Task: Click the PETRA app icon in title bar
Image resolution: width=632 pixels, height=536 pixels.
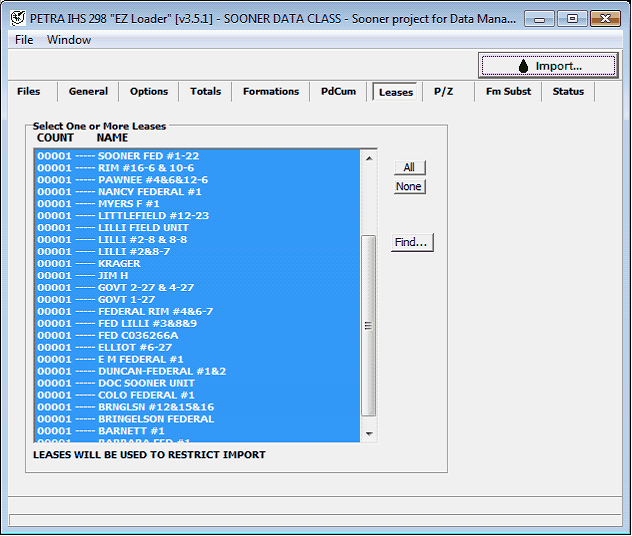Action: 17,17
